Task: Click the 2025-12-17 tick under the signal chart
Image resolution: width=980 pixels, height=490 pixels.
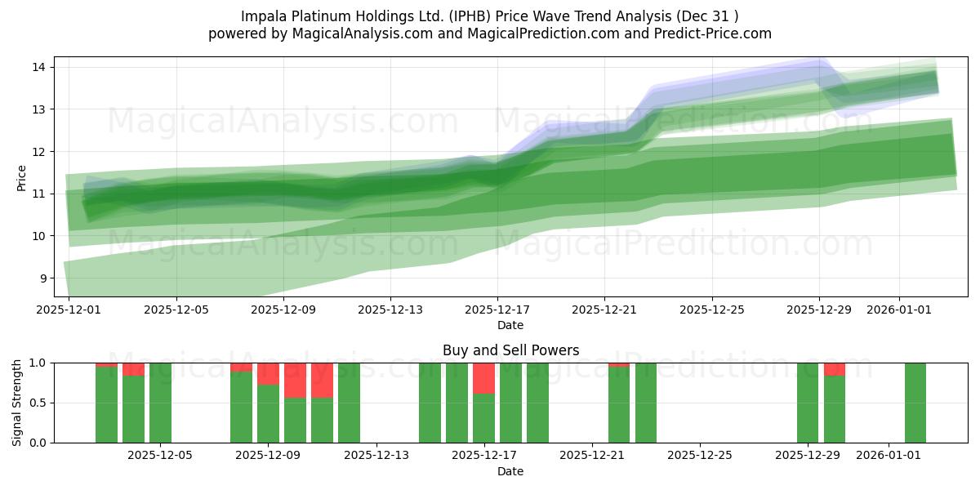Action: pos(484,456)
